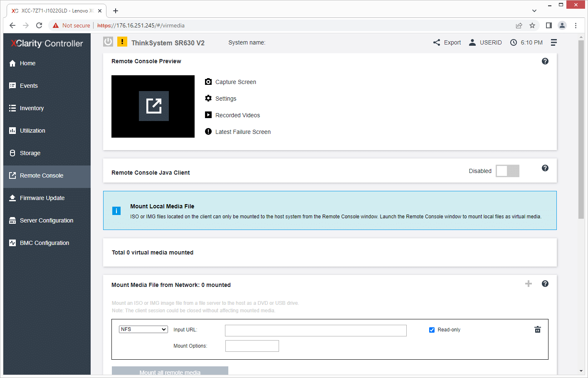
Task: Open the tab search chevron
Action: [534, 11]
